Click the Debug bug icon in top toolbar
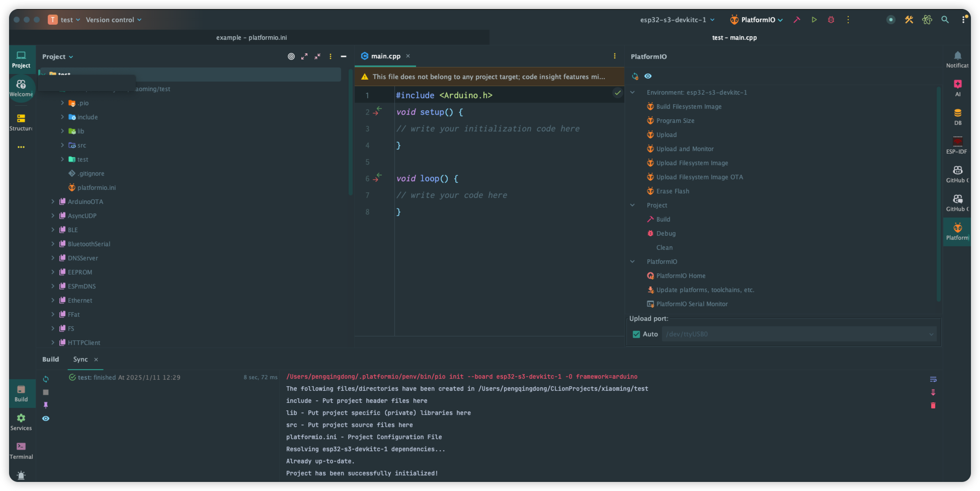 pyautogui.click(x=831, y=20)
